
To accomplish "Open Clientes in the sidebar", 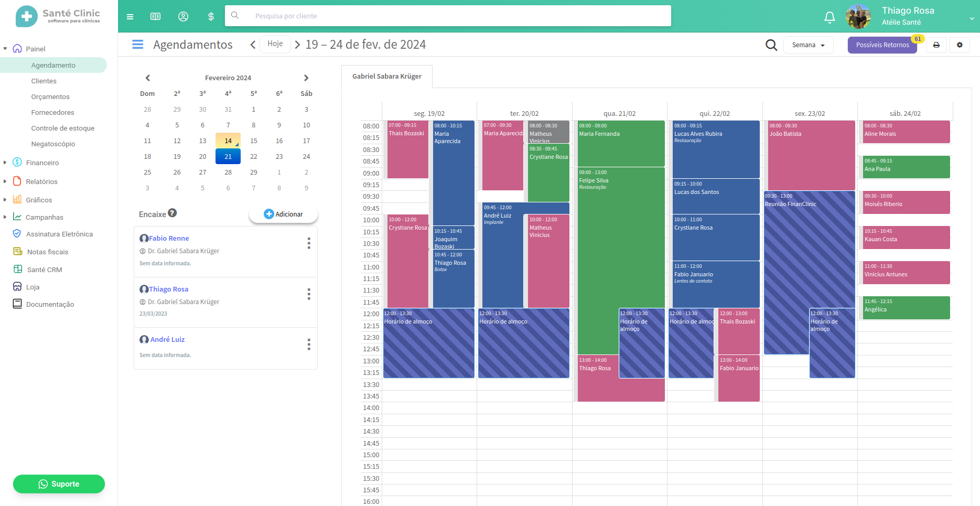I will click(44, 81).
